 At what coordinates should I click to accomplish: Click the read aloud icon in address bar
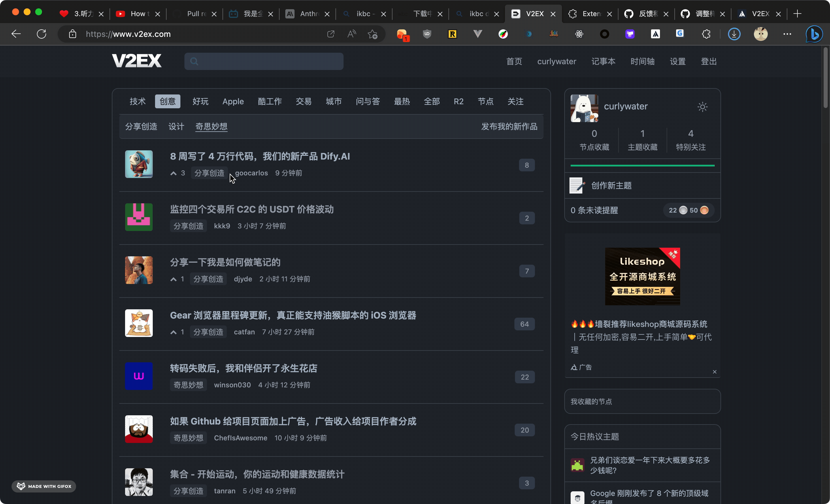point(351,34)
